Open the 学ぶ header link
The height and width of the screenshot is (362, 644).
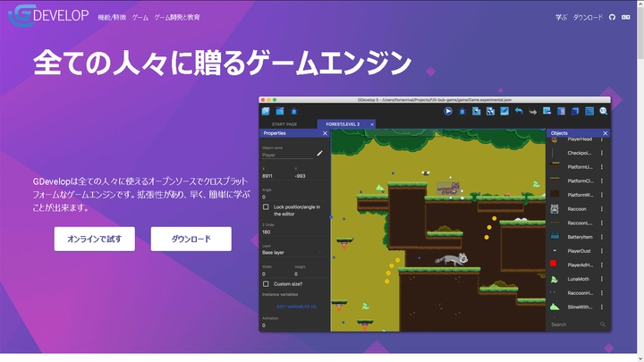pyautogui.click(x=561, y=17)
